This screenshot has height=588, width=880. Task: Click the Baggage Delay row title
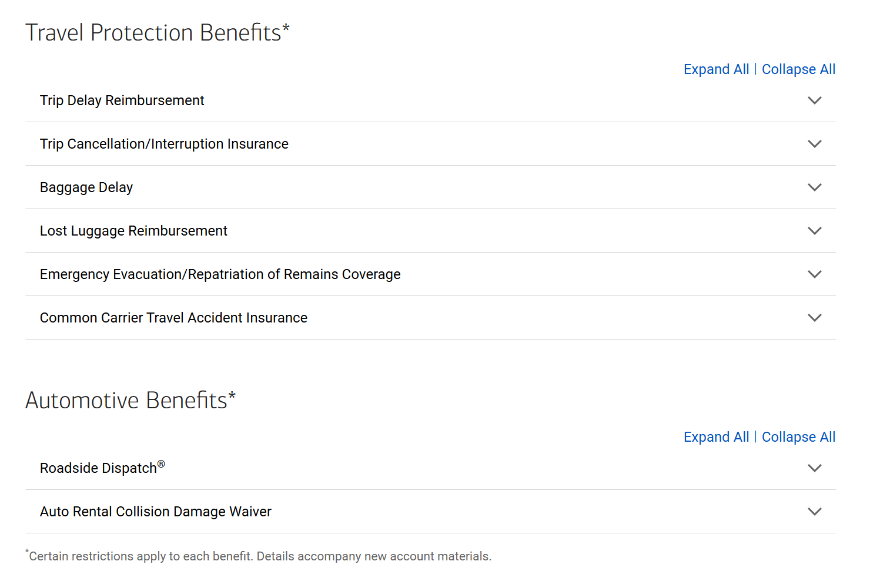coord(86,187)
